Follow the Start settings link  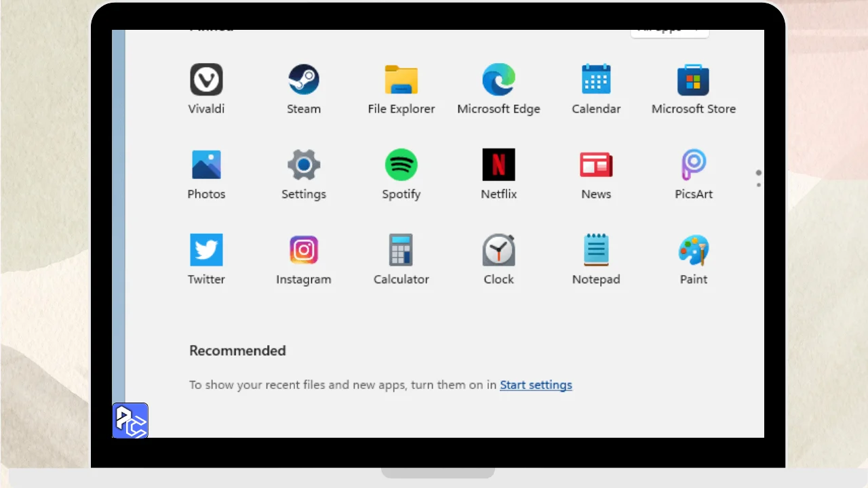click(536, 385)
